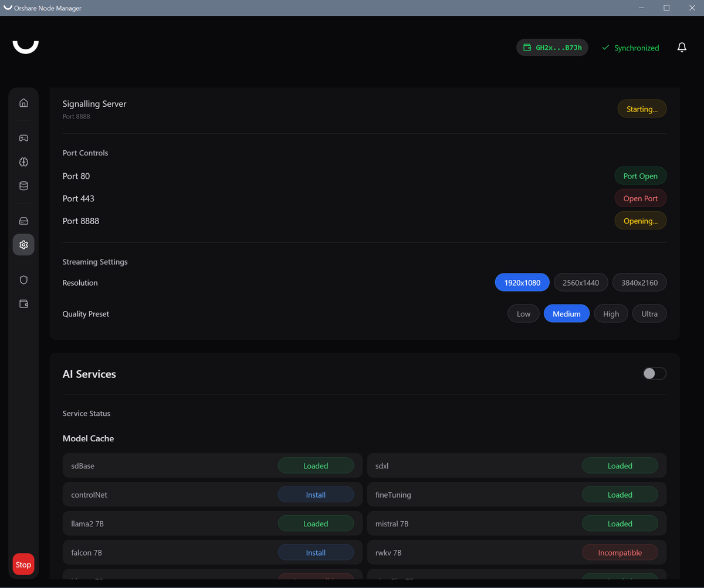Select 2560x1440 resolution
The height and width of the screenshot is (588, 704).
point(581,283)
